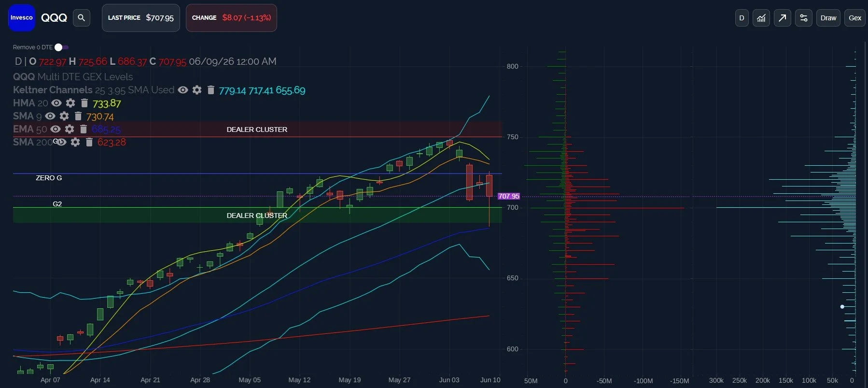Open the chart settings sliders panel

point(804,18)
